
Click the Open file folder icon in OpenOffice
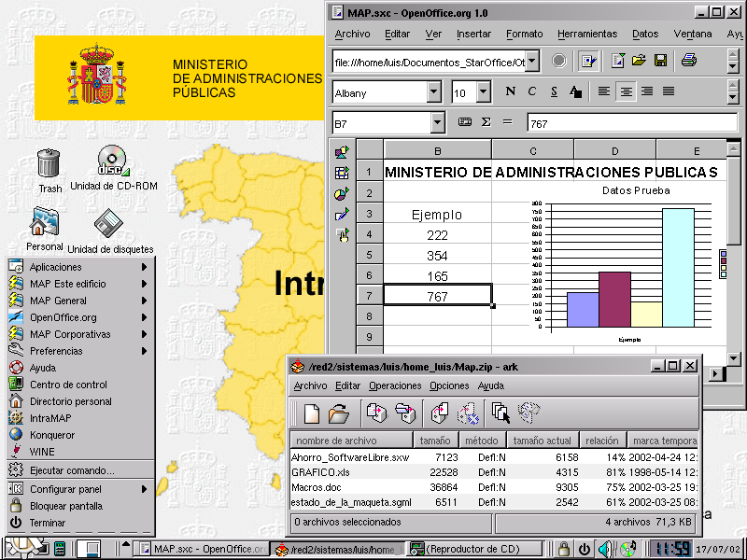pos(639,61)
